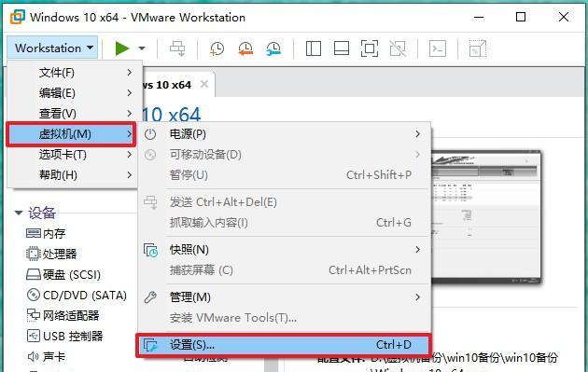Click the Send Ctrl+Alt+Del toolbar icon
This screenshot has width=588, height=372.
click(177, 48)
